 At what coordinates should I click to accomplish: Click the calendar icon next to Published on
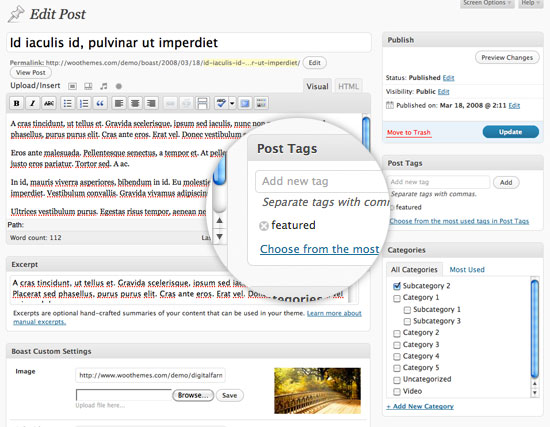click(x=390, y=105)
